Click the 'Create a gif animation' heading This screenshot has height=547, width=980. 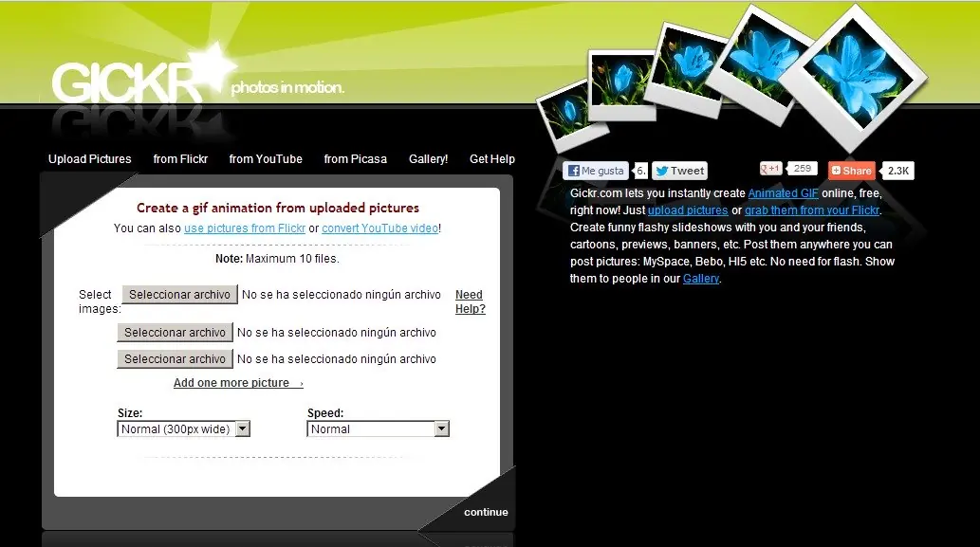click(x=278, y=208)
